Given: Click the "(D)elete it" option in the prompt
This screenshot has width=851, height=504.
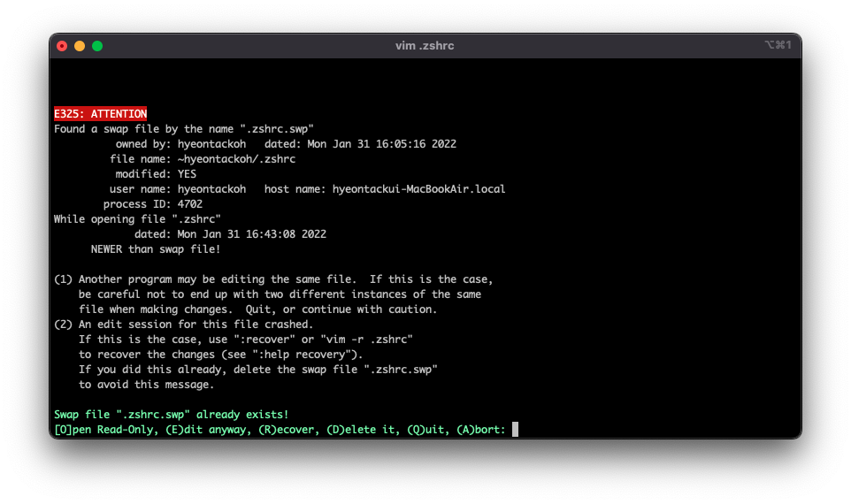Looking at the screenshot, I should tap(363, 430).
